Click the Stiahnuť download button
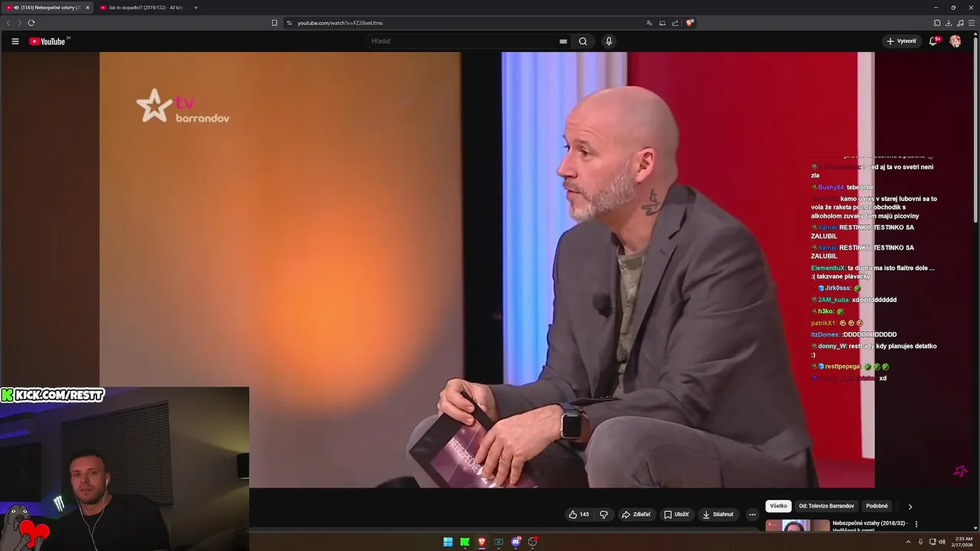The height and width of the screenshot is (551, 980). click(x=718, y=514)
